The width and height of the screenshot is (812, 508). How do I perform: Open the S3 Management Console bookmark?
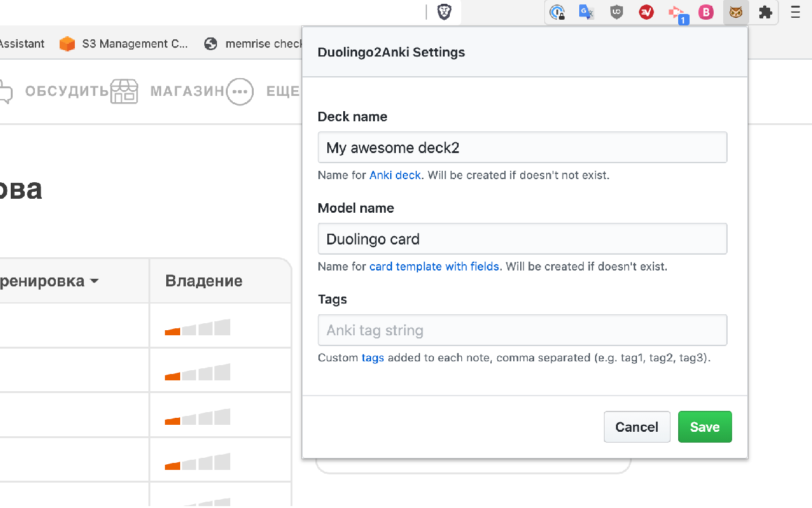tap(124, 44)
